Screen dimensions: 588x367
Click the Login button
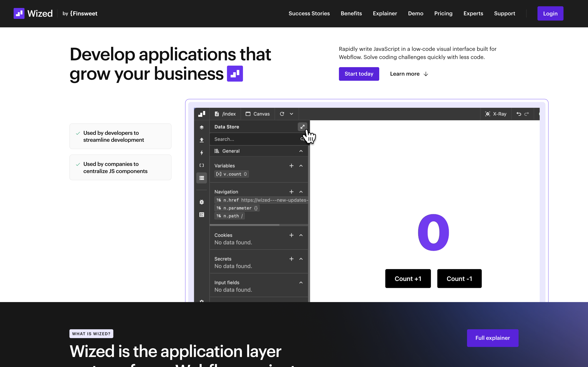pyautogui.click(x=550, y=13)
